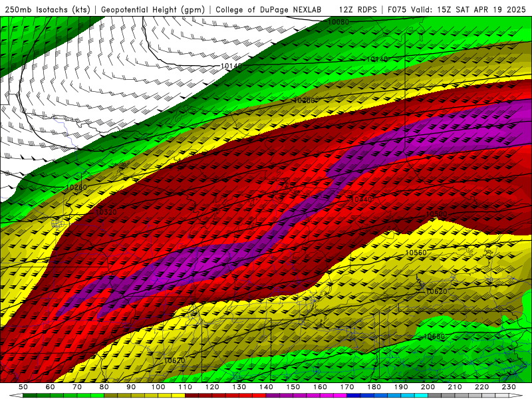Click the 10440 height contour label

pyautogui.click(x=362, y=199)
